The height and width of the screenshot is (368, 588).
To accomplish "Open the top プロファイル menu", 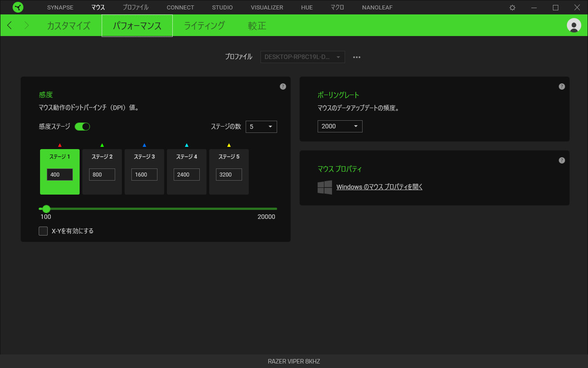I will 135,8.
